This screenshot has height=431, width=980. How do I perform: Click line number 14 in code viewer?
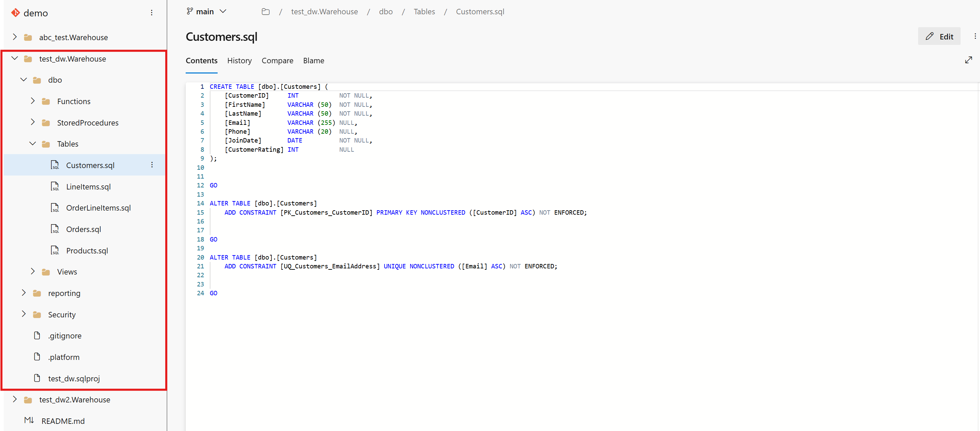click(201, 203)
